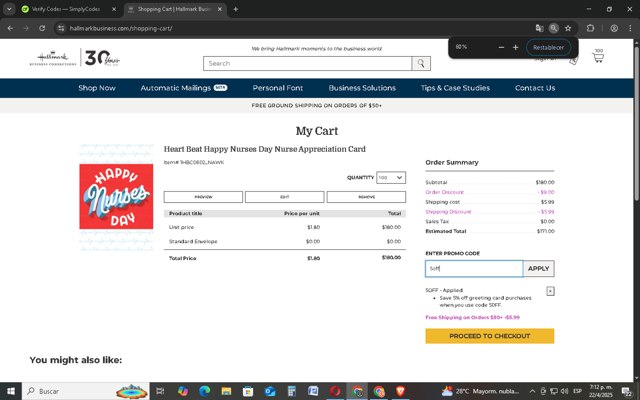Click the promo code input field
640x400 pixels.
pyautogui.click(x=474, y=269)
